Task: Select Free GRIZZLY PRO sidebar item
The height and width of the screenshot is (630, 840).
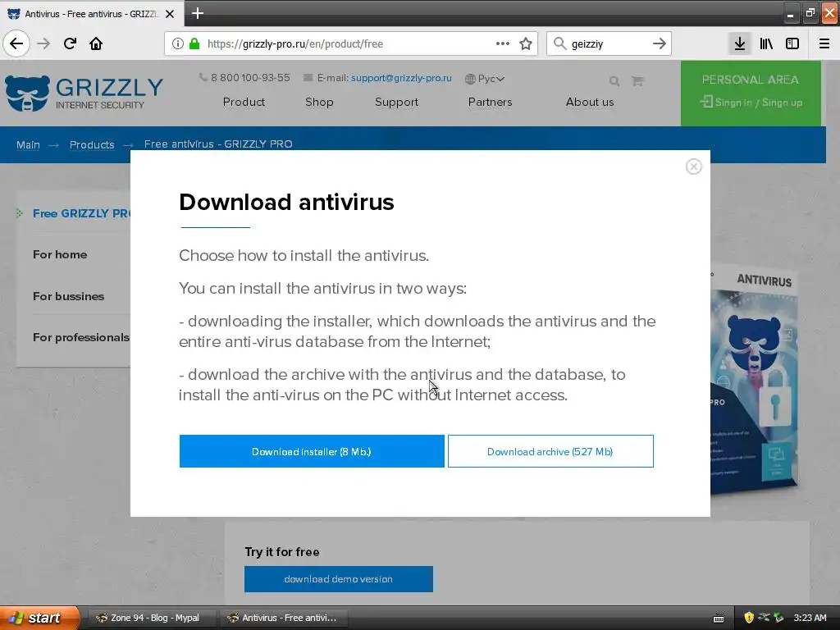Action: click(x=81, y=213)
